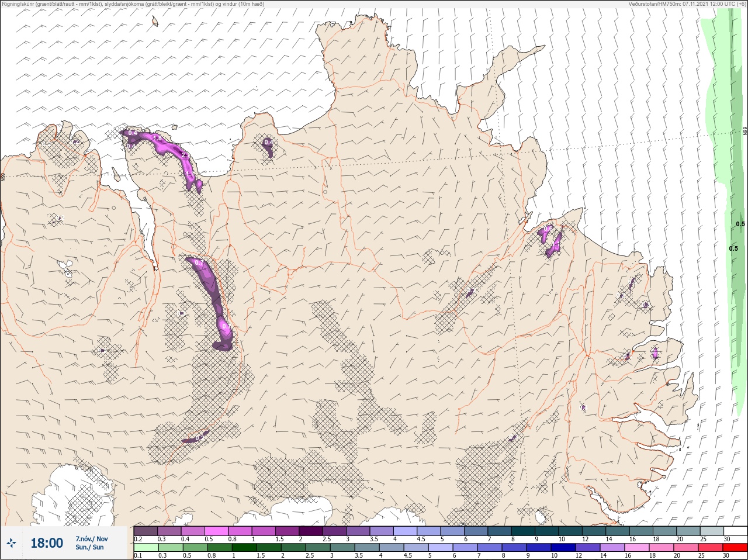Click upper legend swatch starting at 0.2
This screenshot has width=748, height=560.
point(146,531)
